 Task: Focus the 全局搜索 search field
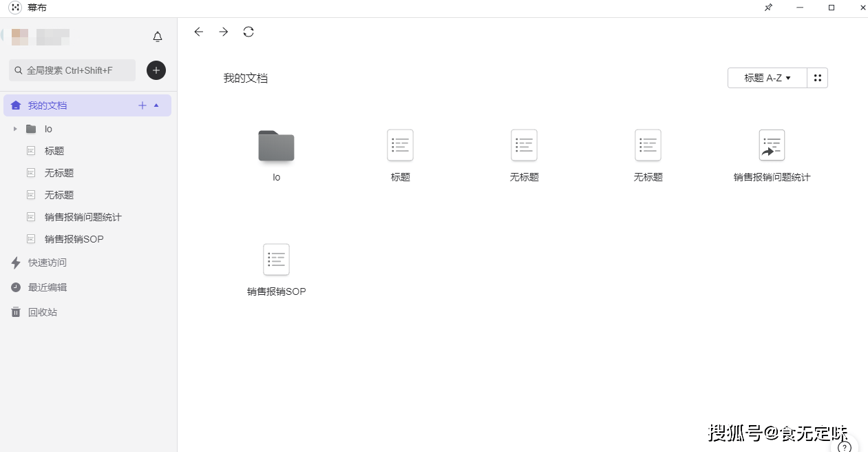coord(72,70)
